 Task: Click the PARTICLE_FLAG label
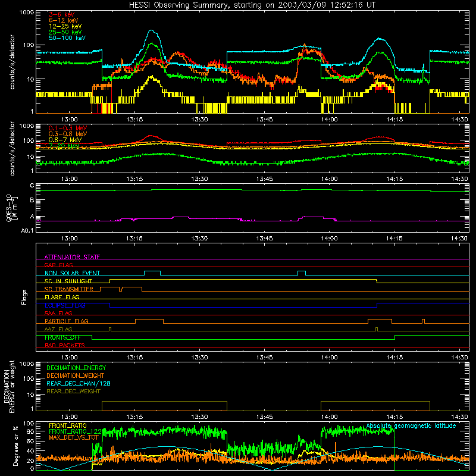point(67,321)
